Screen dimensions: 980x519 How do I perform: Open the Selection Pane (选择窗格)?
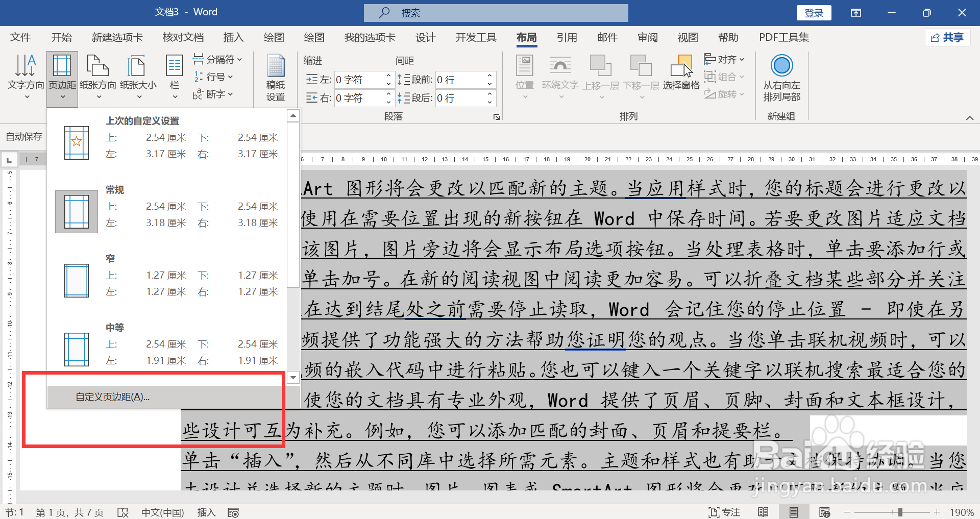tap(681, 73)
